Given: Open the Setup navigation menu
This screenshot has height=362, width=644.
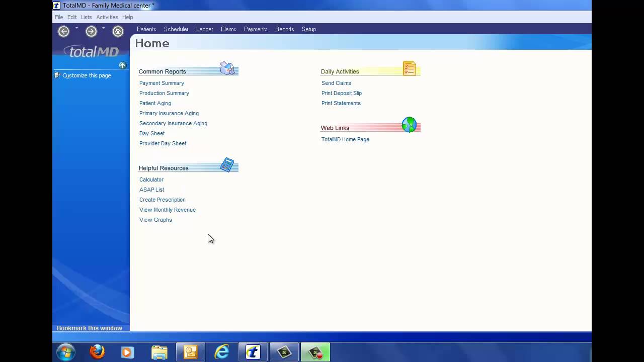Looking at the screenshot, I should [309, 29].
